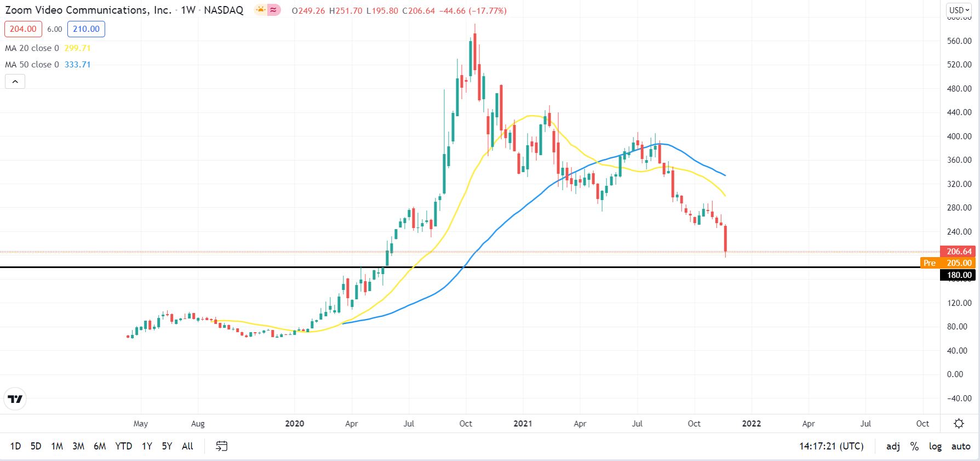Toggle percent scale mode
The image size is (980, 461).
tap(914, 446)
